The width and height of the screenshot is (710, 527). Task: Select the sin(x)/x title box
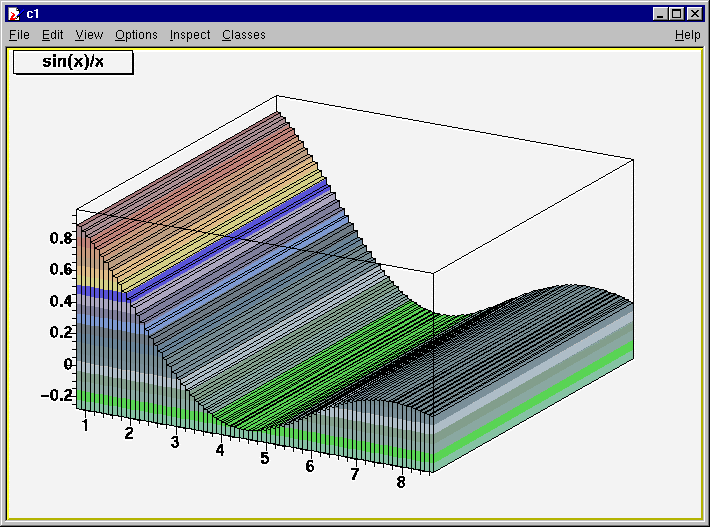73,62
